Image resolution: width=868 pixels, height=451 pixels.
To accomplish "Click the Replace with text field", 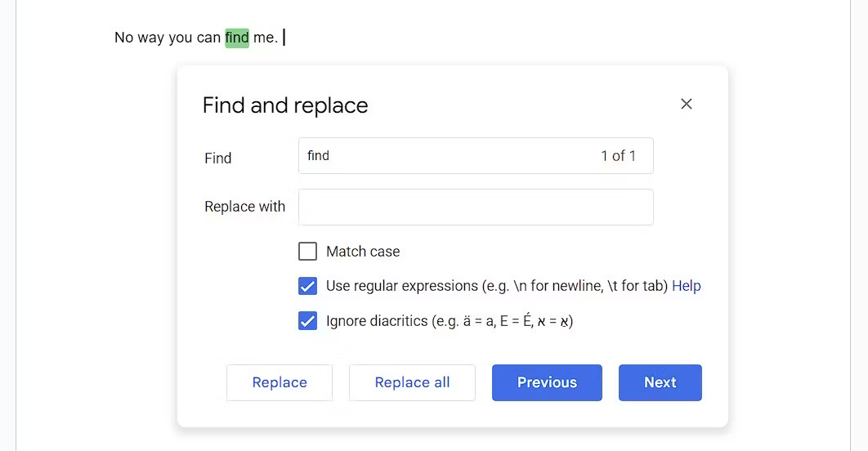I will (x=476, y=208).
